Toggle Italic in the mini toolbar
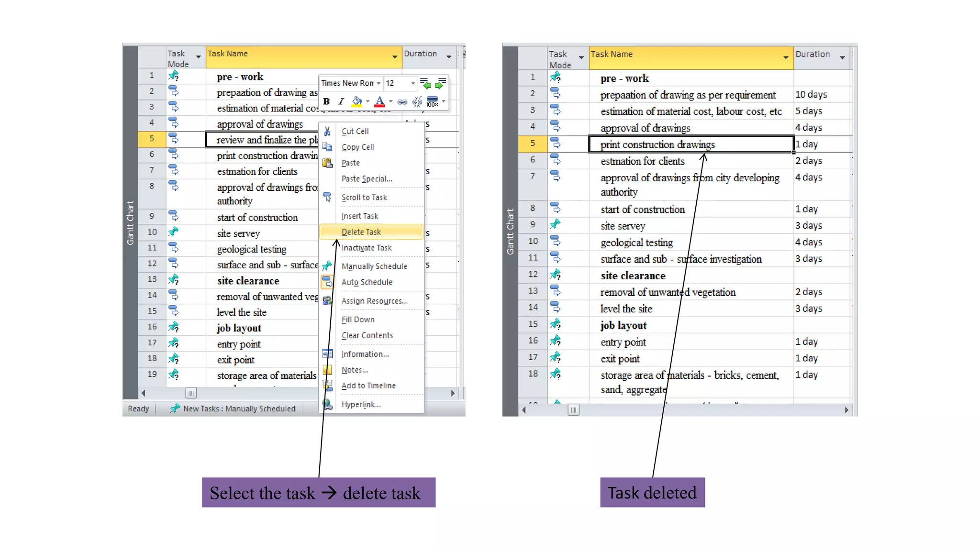 (341, 101)
